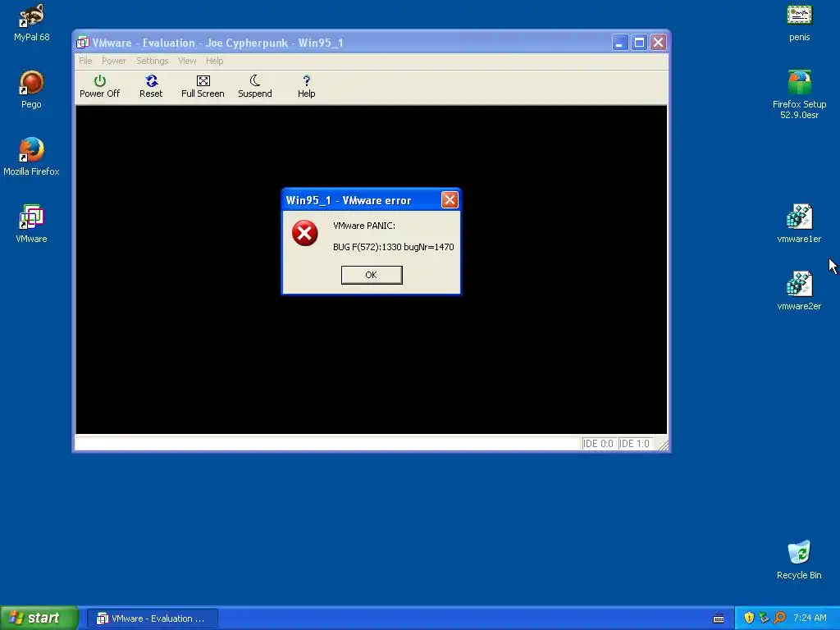
Task: Select the Firefox Setup 52.9.0esr icon
Action: pos(799,95)
